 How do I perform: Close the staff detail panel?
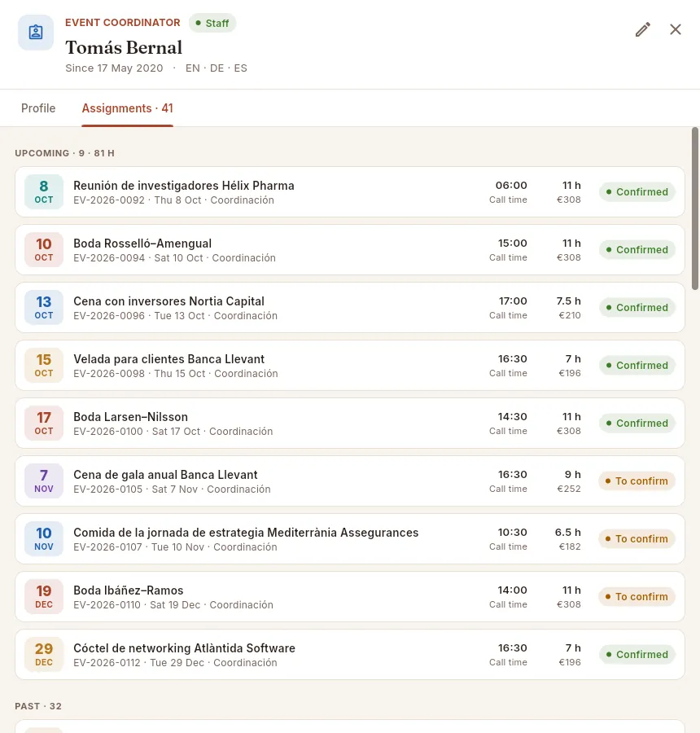pos(676,29)
